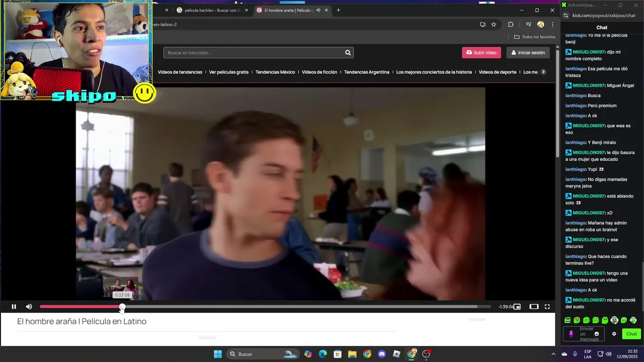Viewport: 644px width, 362px height.
Task: Close the 'El hombre araña' tab
Action: pyautogui.click(x=327, y=10)
